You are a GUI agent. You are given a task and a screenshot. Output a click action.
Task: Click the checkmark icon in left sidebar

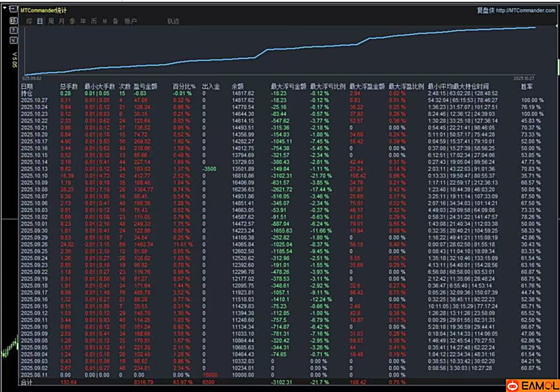[x=14, y=40]
